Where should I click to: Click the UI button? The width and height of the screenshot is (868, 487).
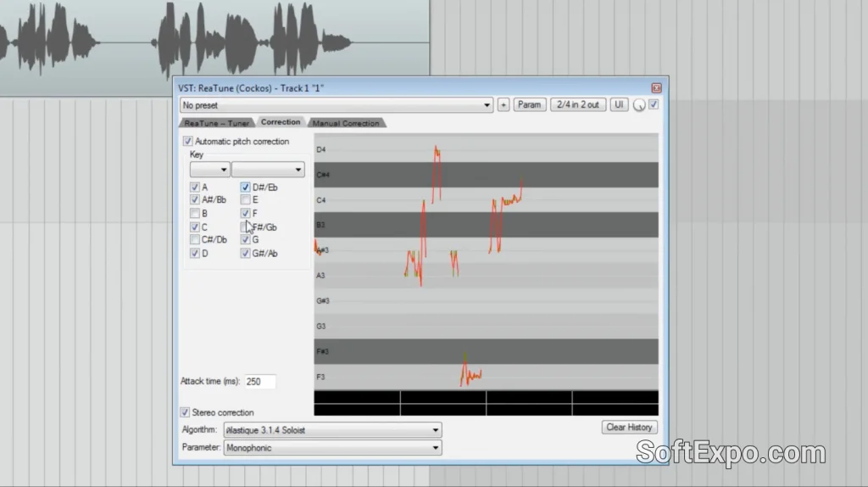click(x=619, y=105)
